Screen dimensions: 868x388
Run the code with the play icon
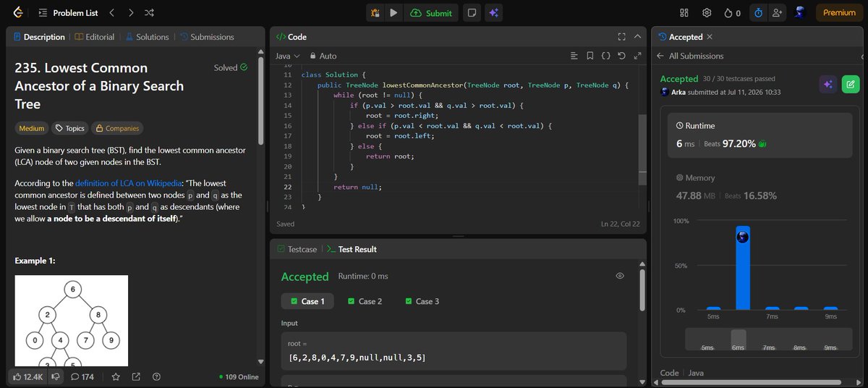[393, 13]
